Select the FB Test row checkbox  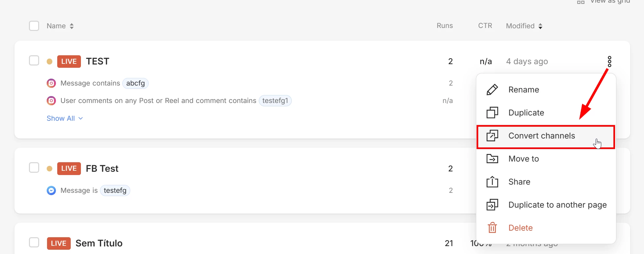point(34,168)
